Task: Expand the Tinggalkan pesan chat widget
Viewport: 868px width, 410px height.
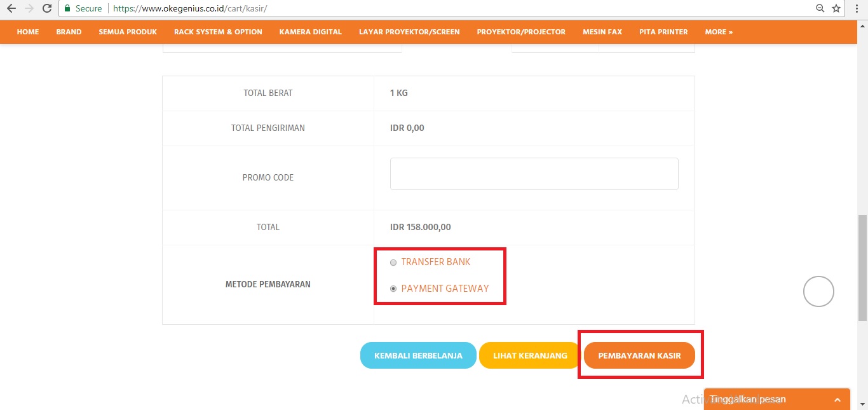Action: coord(776,399)
